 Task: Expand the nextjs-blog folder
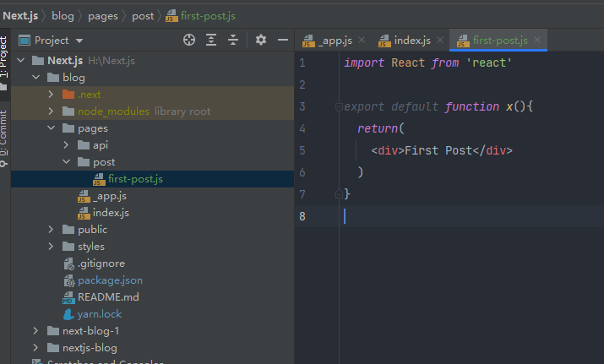click(x=35, y=348)
